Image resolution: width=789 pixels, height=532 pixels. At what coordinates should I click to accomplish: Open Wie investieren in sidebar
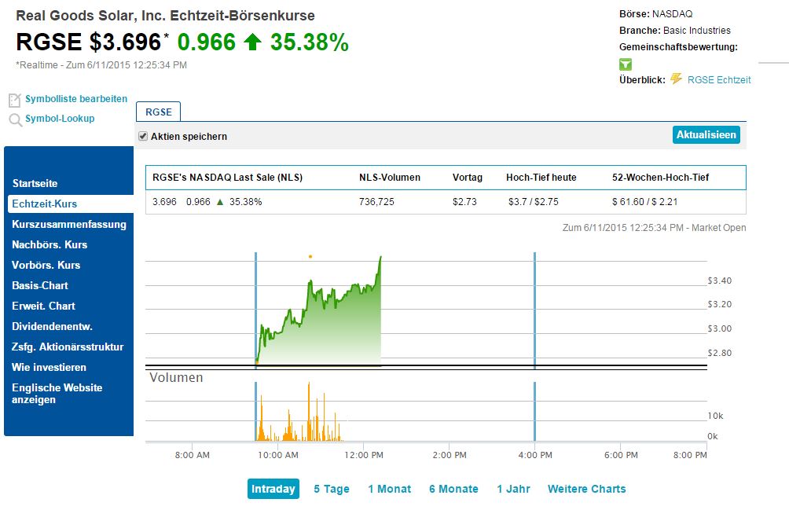pyautogui.click(x=49, y=367)
